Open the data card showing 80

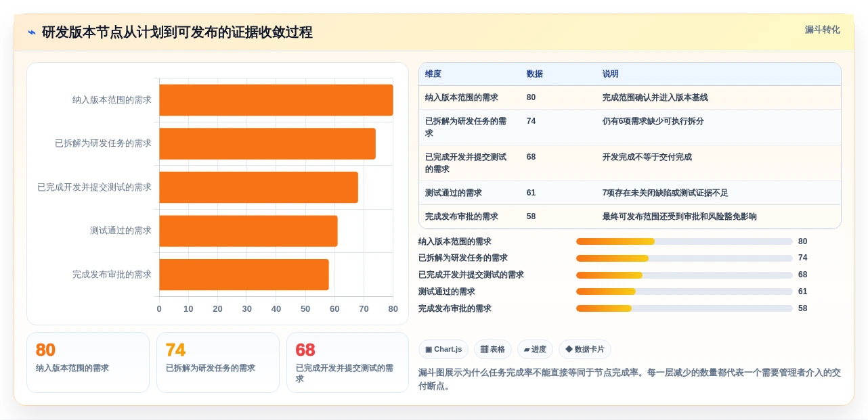click(x=88, y=363)
